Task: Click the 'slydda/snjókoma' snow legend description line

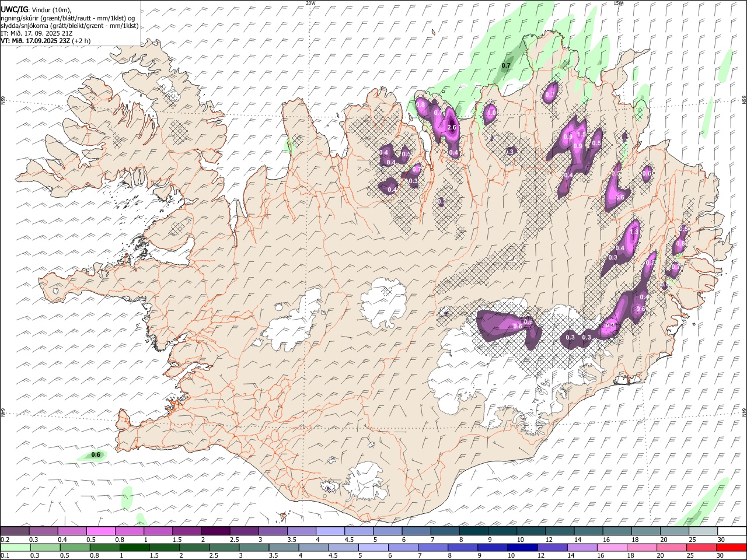Action: tap(69, 26)
